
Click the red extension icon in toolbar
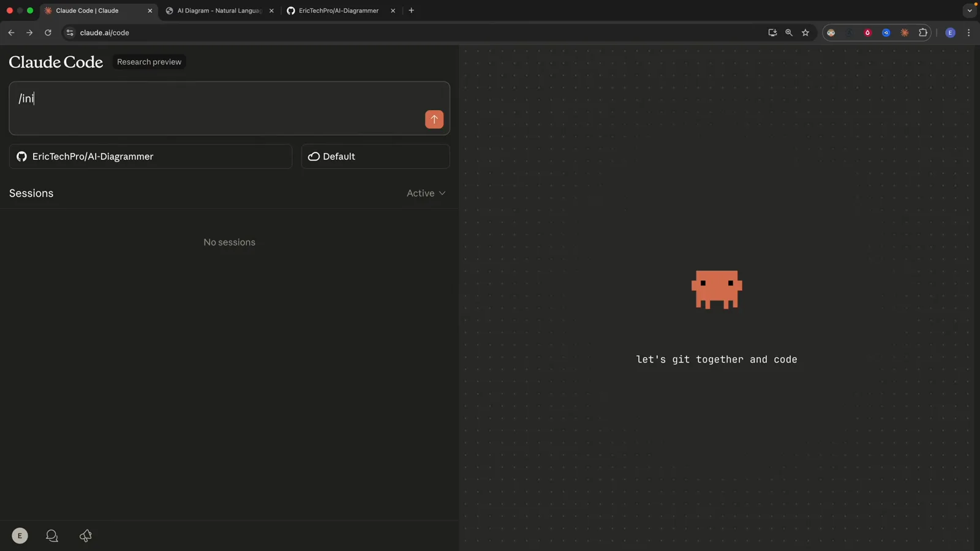point(868,32)
